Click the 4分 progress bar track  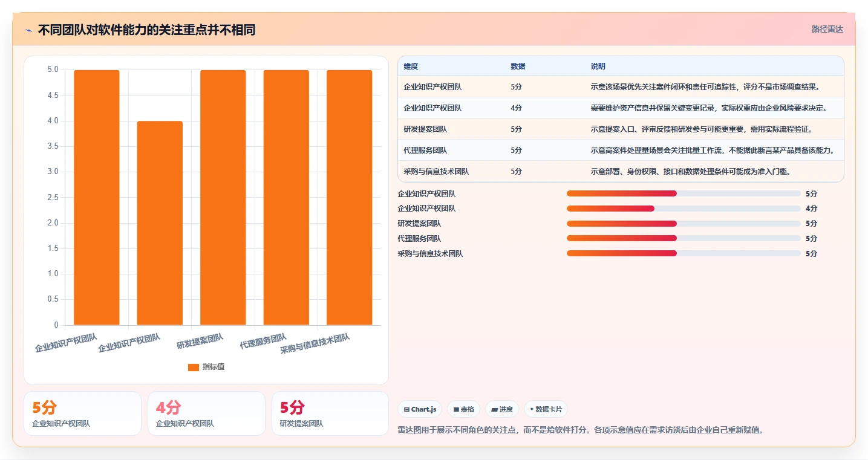point(684,209)
